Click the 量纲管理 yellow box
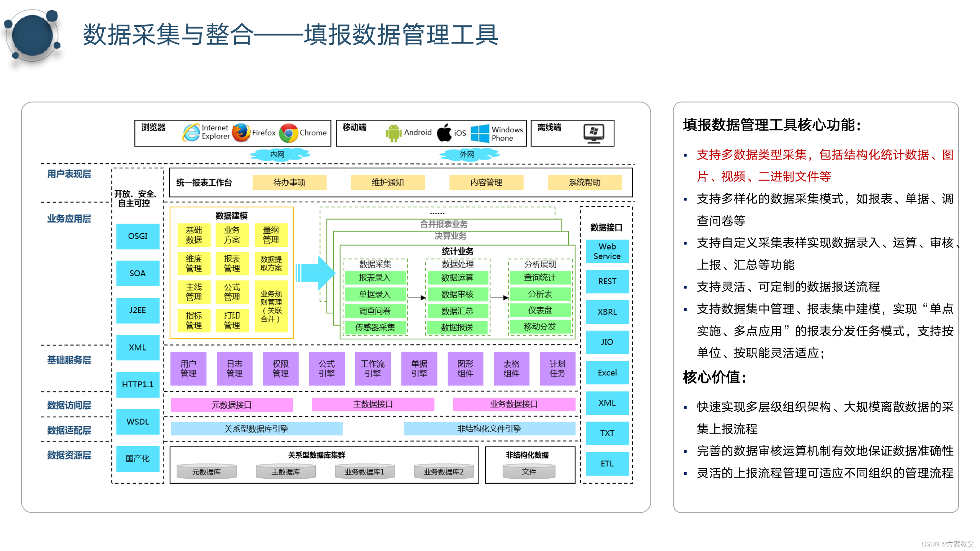 [x=271, y=235]
